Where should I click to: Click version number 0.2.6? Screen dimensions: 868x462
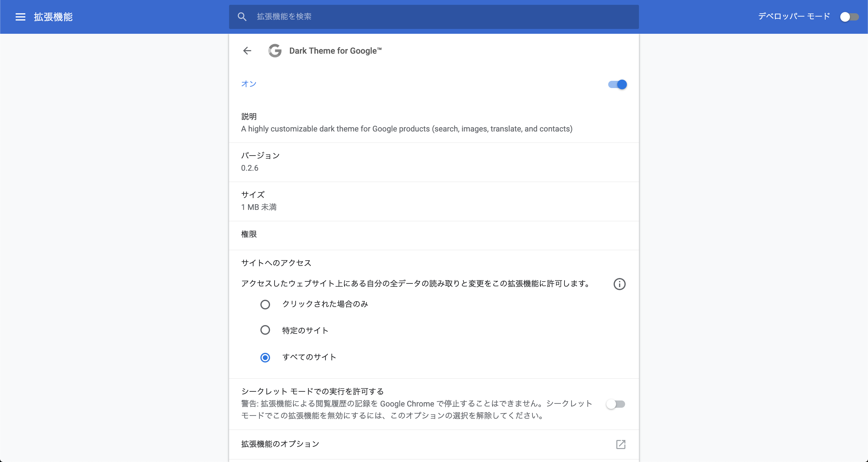250,168
